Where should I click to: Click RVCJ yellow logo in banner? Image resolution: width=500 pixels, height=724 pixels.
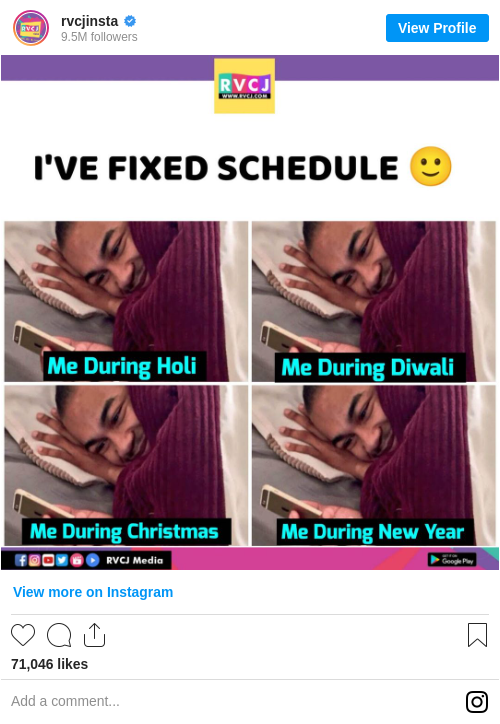point(244,86)
